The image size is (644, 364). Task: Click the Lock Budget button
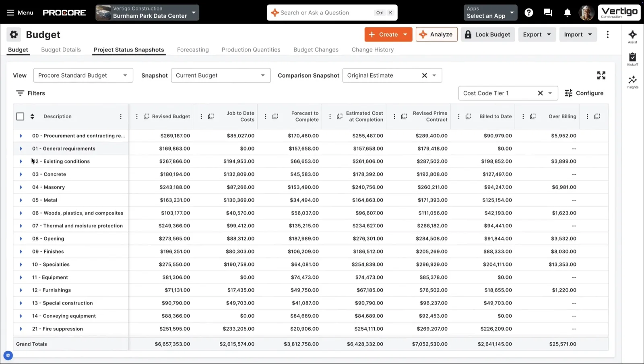(x=487, y=35)
